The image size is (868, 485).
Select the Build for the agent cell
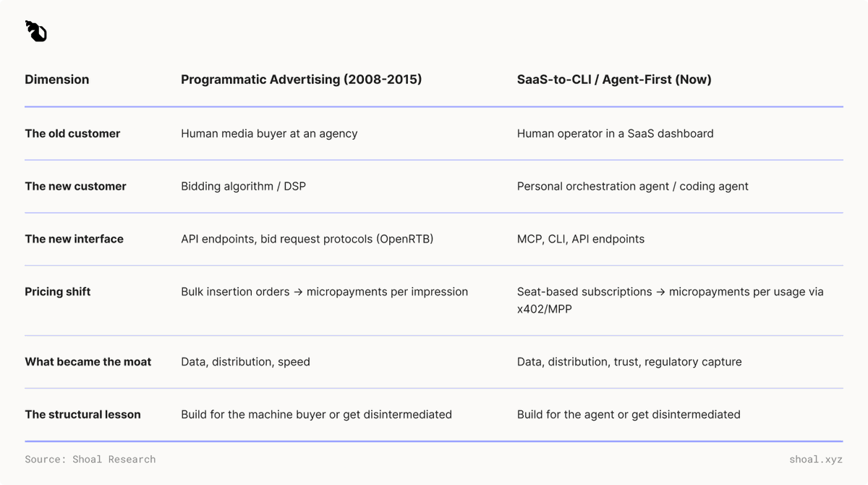[629, 415]
